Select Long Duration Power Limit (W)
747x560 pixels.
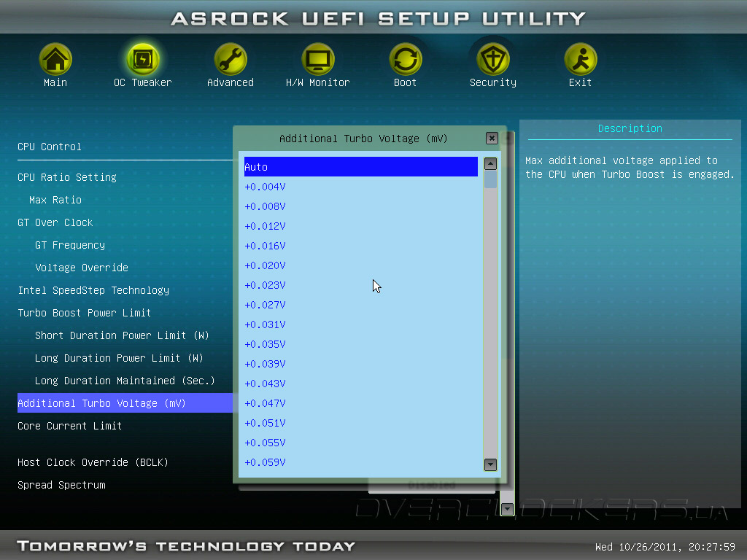click(x=119, y=358)
